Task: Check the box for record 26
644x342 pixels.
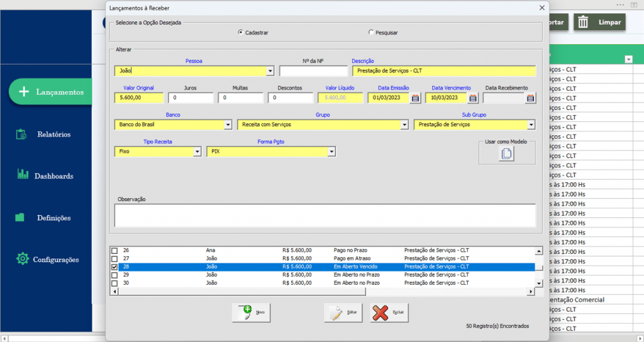Action: (x=114, y=250)
